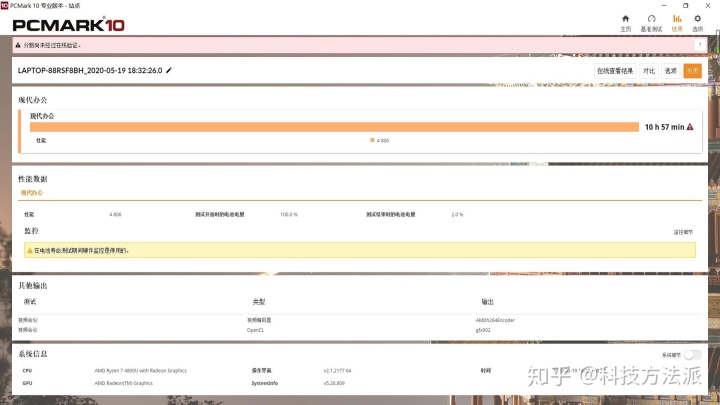Click the result name LAPTOP-88RSF8BH_2020-05-19 18:32:26.0
Viewport: 720px width, 405px height.
[x=90, y=70]
